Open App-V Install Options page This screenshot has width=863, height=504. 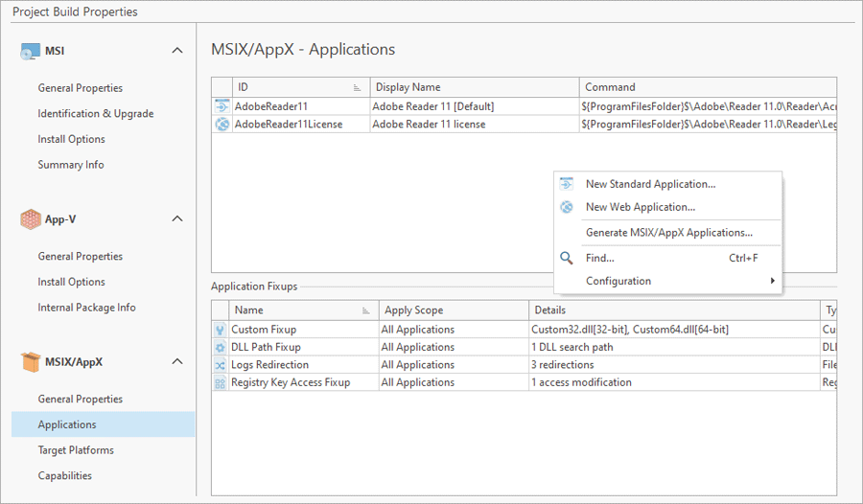pos(72,282)
